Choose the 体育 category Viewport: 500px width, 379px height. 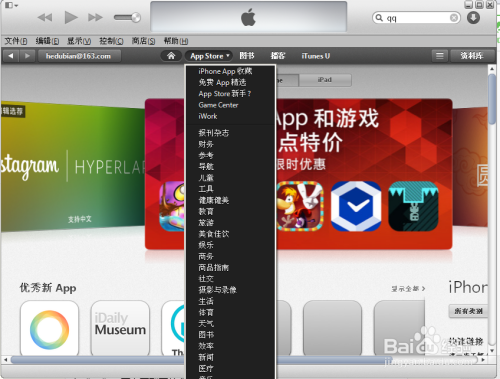206,312
